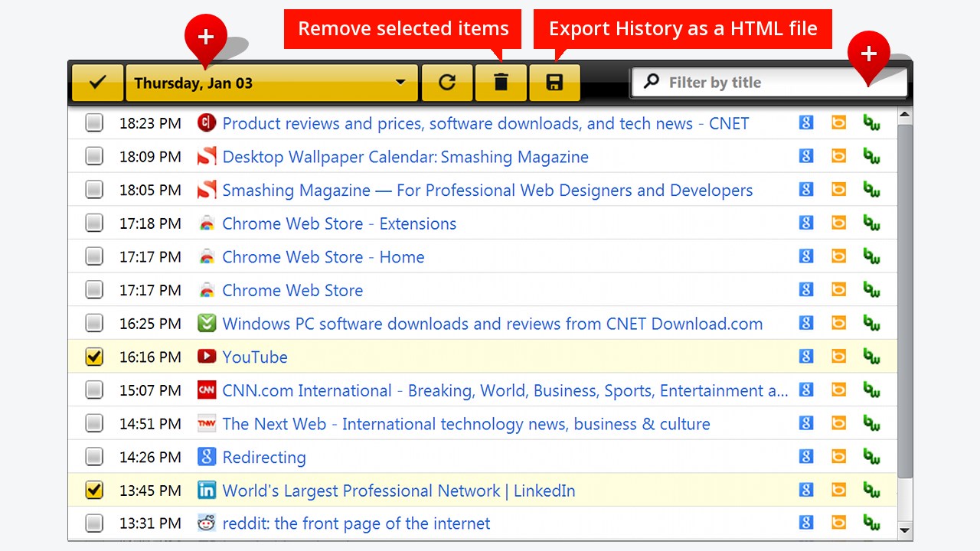Screen dimensions: 980x551
Task: Click the blue Google icon in the CNN.com row
Action: pos(806,390)
